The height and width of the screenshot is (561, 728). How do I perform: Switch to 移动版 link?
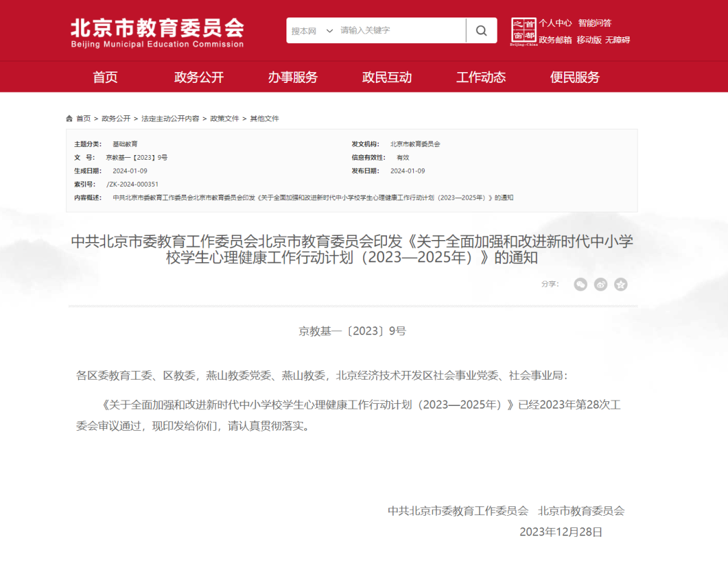589,40
